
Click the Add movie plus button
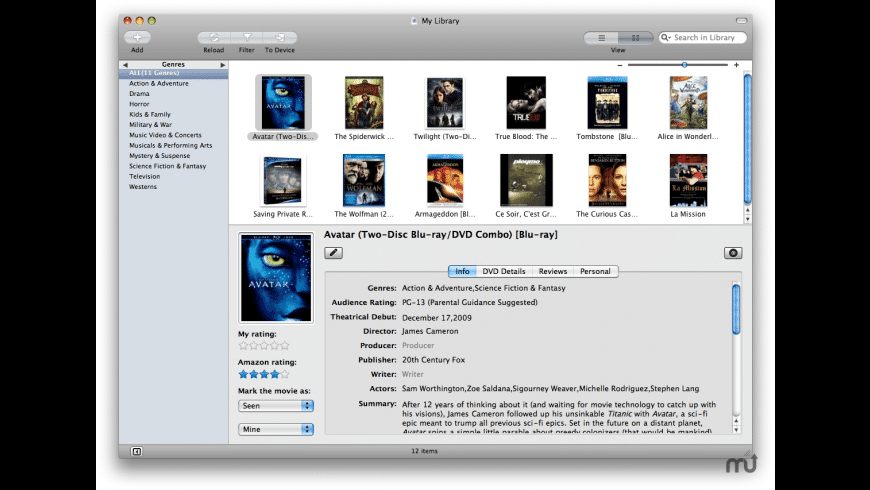[137, 37]
